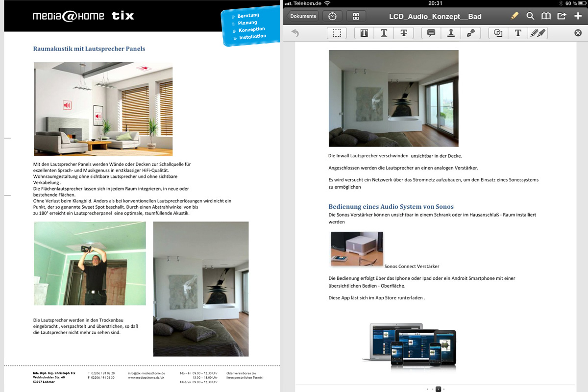This screenshot has width=588, height=392.
Task: Go back to Dokumente list
Action: click(302, 16)
